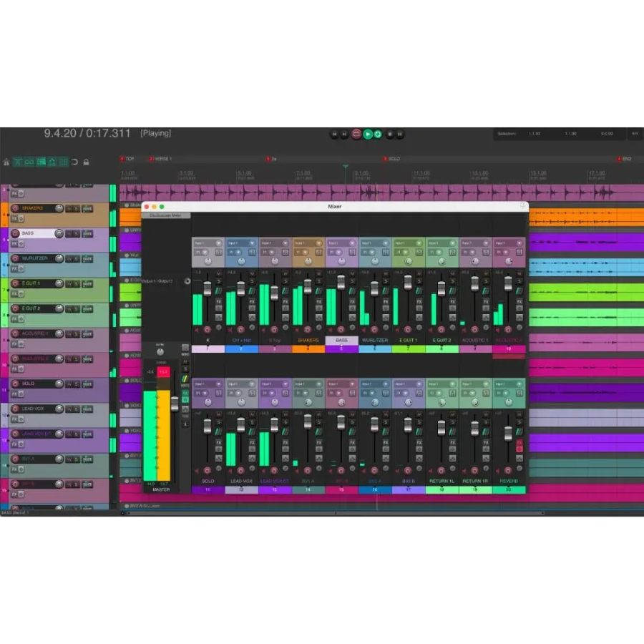Solo the ACOUSTIC 1 mixer channel
The width and height of the screenshot is (644, 644).
(486, 281)
